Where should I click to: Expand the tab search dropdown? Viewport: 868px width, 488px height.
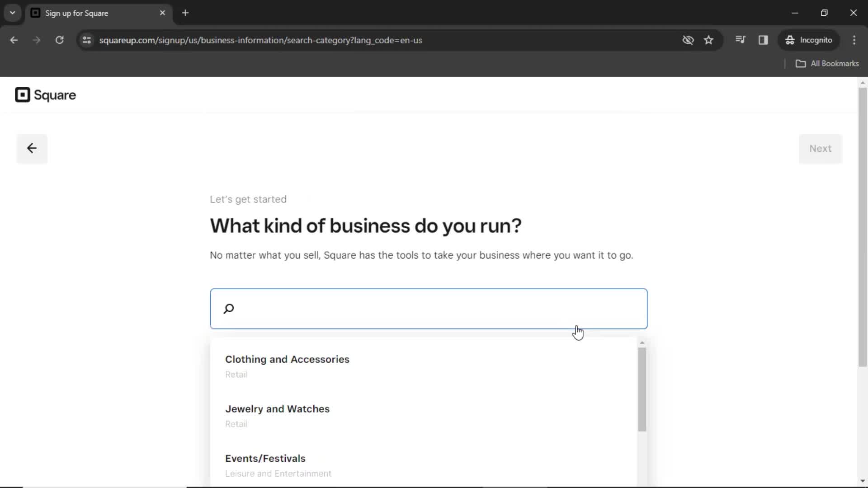click(12, 13)
